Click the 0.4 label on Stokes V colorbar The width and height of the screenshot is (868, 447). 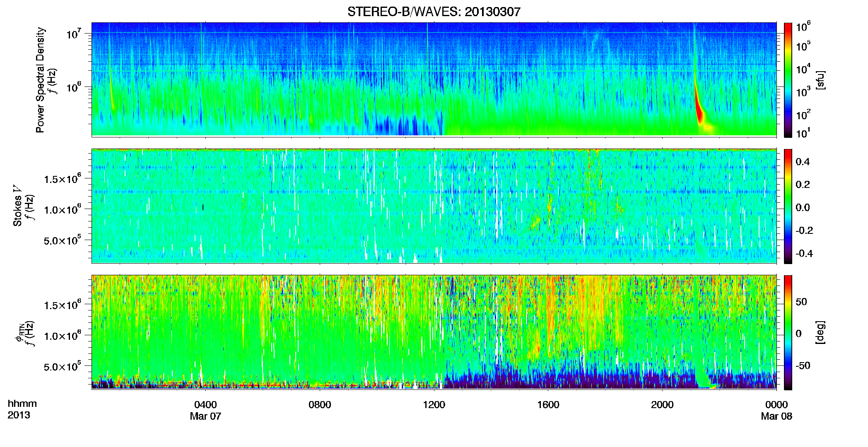pyautogui.click(x=803, y=161)
